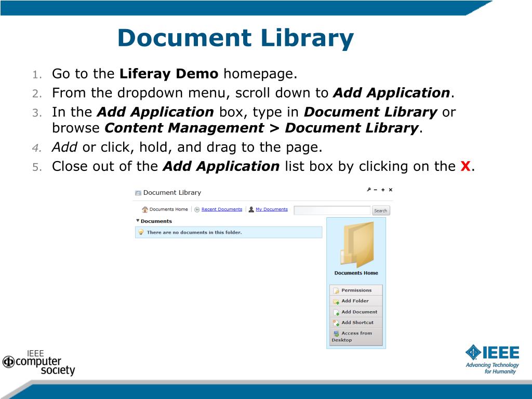The width and height of the screenshot is (532, 399).
Task: Click the IEEE Advancing Technology logo
Action: click(x=493, y=360)
